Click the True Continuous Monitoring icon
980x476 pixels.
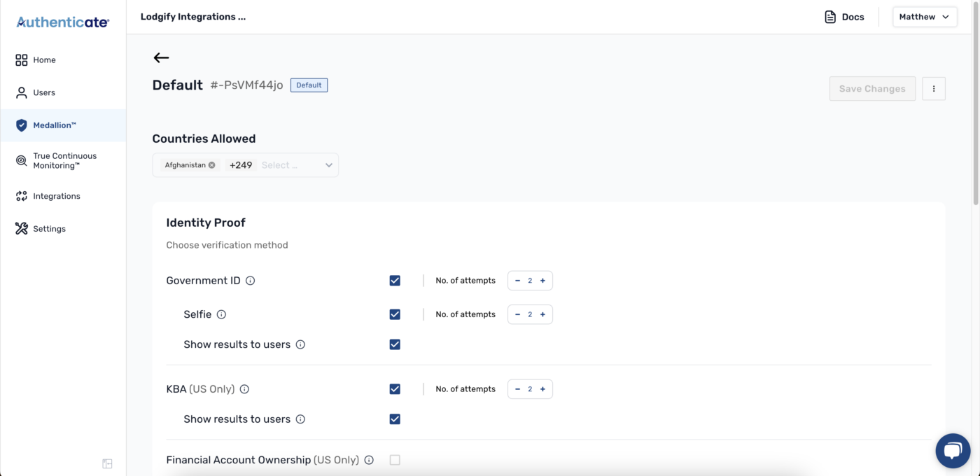[21, 160]
